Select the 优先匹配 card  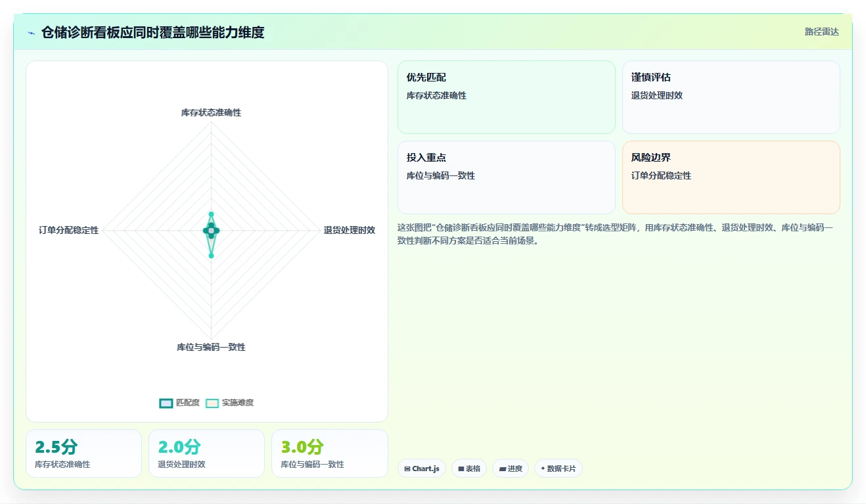(x=507, y=97)
